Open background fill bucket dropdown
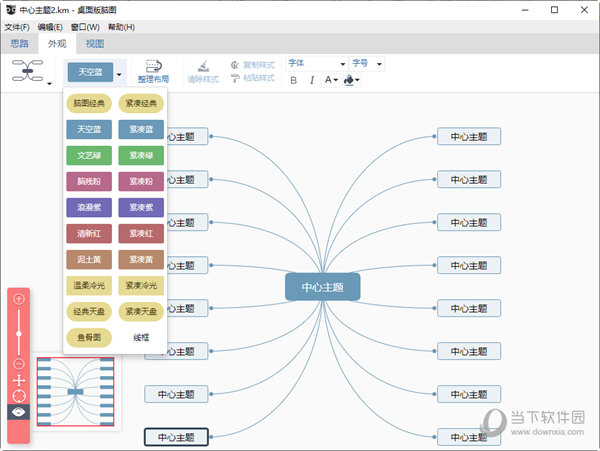Screen dimensions: 600x451 pyautogui.click(x=352, y=80)
